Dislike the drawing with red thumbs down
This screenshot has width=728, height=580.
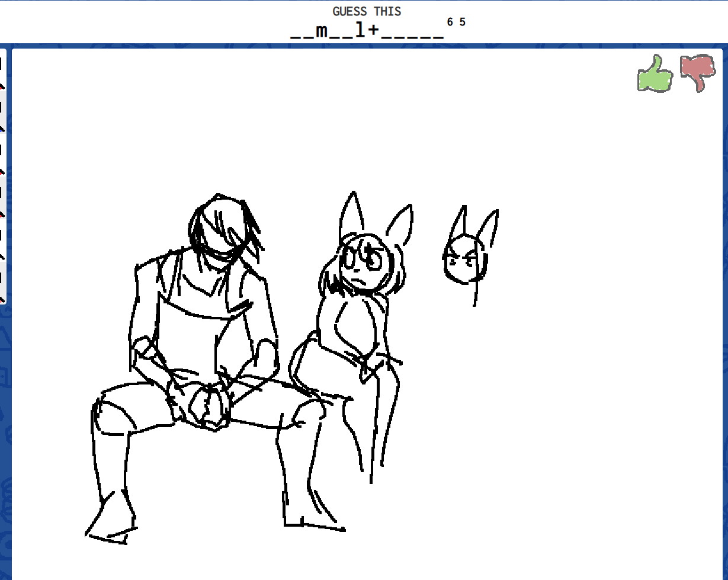click(x=697, y=72)
